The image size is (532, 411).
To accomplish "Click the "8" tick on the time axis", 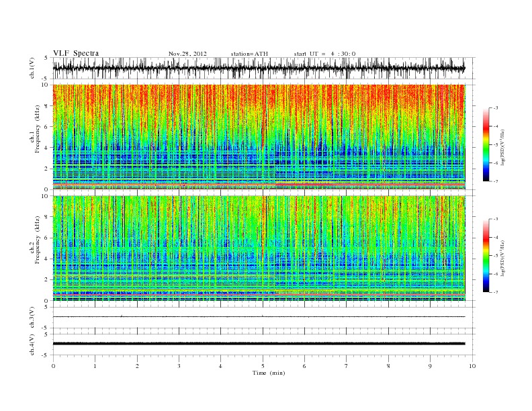I will tap(388, 366).
